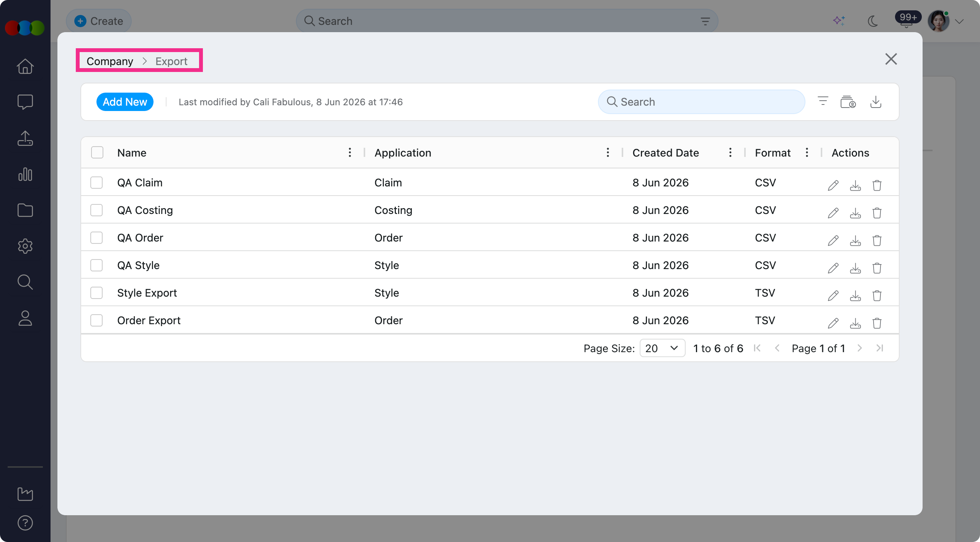The width and height of the screenshot is (980, 542).
Task: Click the AI sparkle icon in the top bar
Action: tap(839, 21)
